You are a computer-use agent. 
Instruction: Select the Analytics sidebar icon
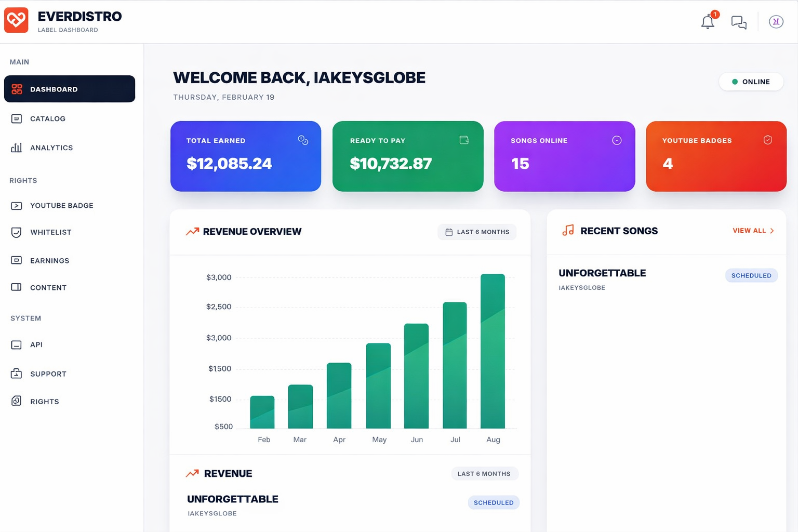(16, 148)
